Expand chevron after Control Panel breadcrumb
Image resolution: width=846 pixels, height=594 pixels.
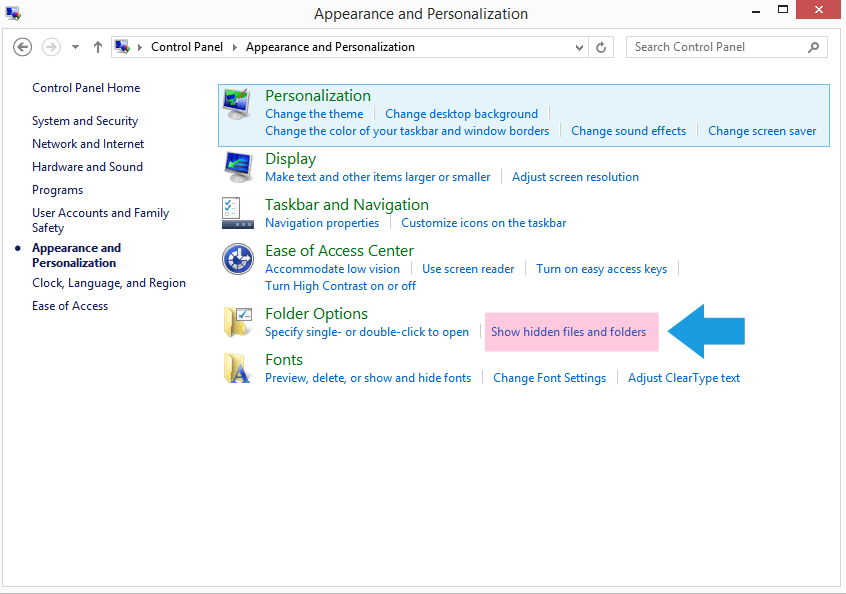click(x=235, y=47)
